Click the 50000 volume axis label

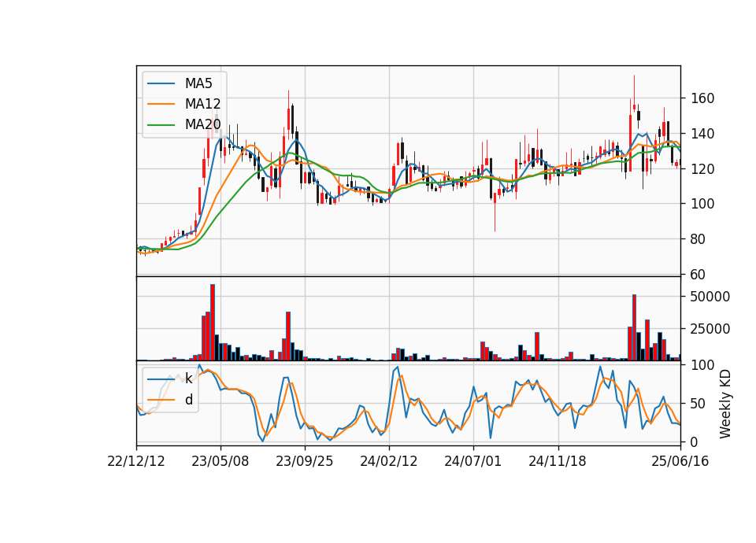tap(710, 297)
